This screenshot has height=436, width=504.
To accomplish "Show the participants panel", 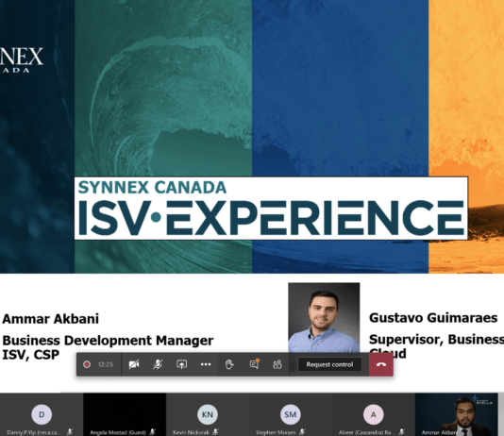I will click(x=277, y=364).
